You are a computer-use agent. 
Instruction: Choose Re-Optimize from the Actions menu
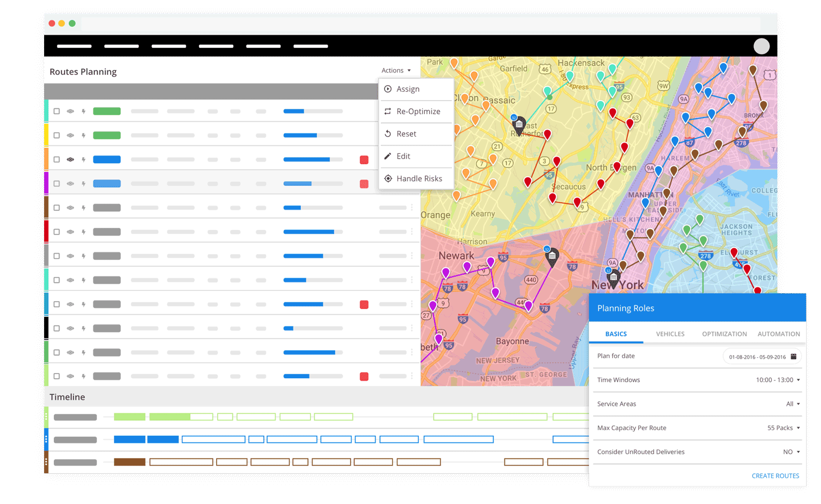pyautogui.click(x=416, y=111)
